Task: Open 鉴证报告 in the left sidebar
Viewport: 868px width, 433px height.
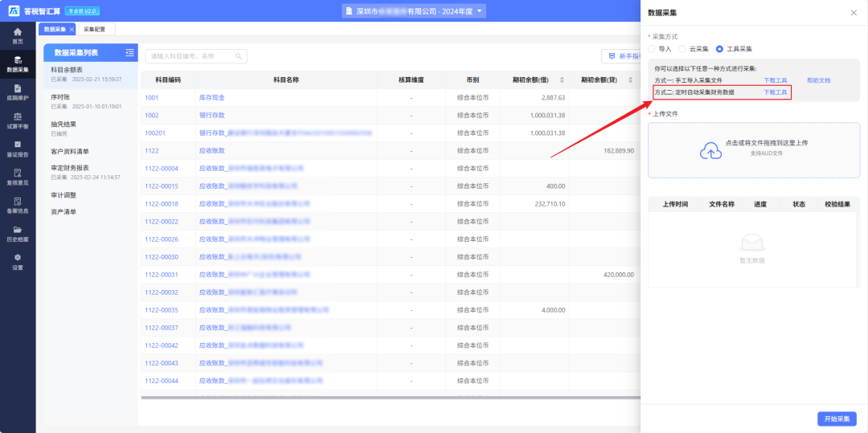Action: click(x=18, y=149)
